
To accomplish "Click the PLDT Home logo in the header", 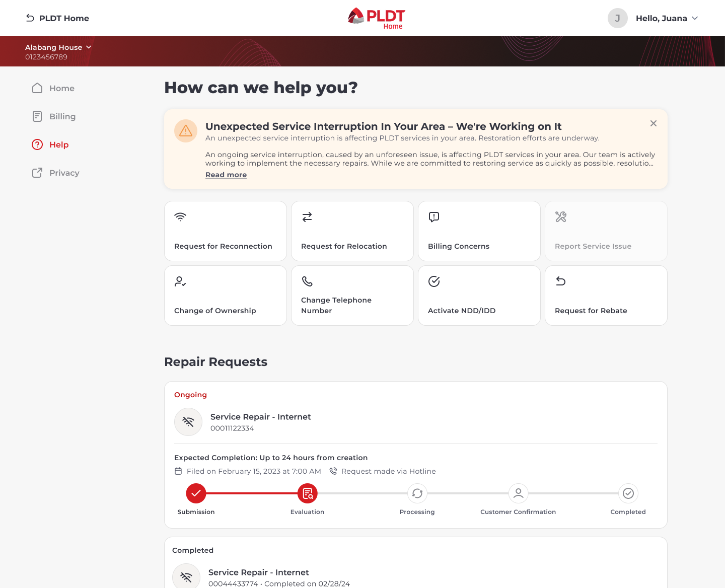I will (377, 18).
